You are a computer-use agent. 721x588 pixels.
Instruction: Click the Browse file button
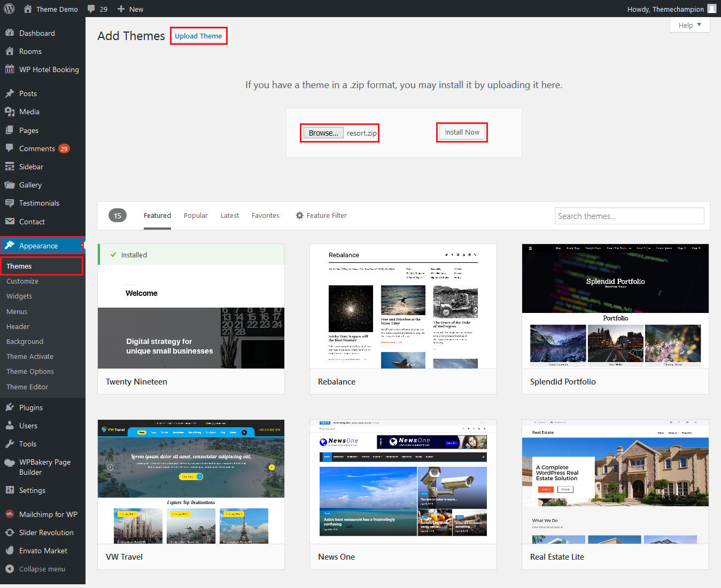323,133
